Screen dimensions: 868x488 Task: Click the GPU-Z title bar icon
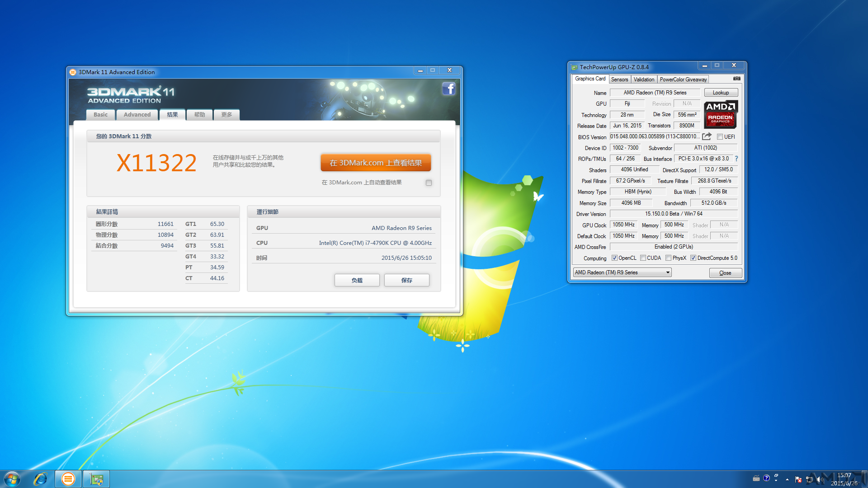[x=574, y=67]
